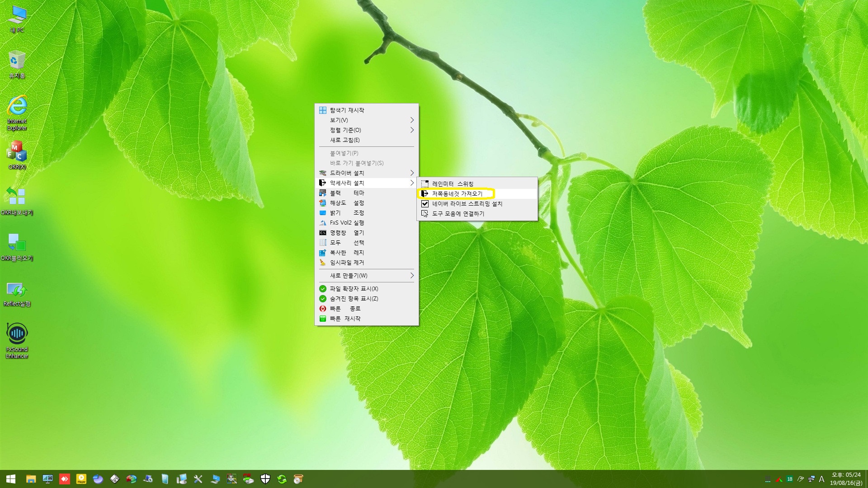
Task: Click the laptop checkmark taskbar icon
Action: click(215, 479)
